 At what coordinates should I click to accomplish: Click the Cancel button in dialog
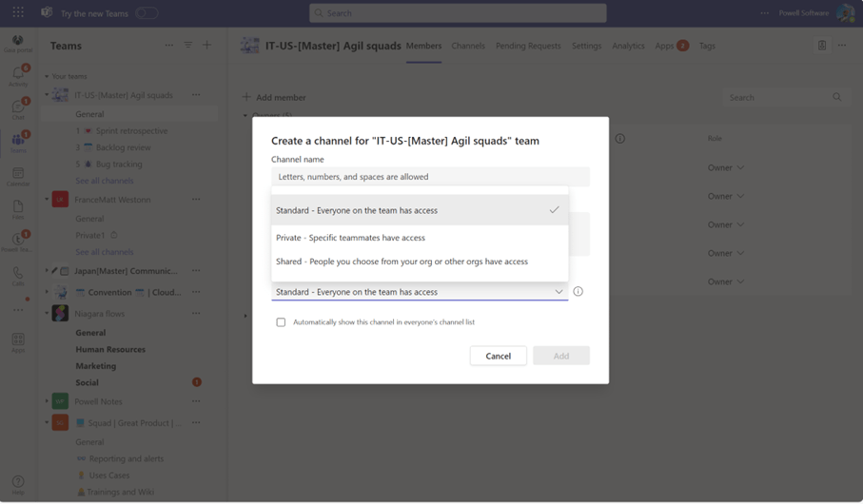[x=498, y=356]
